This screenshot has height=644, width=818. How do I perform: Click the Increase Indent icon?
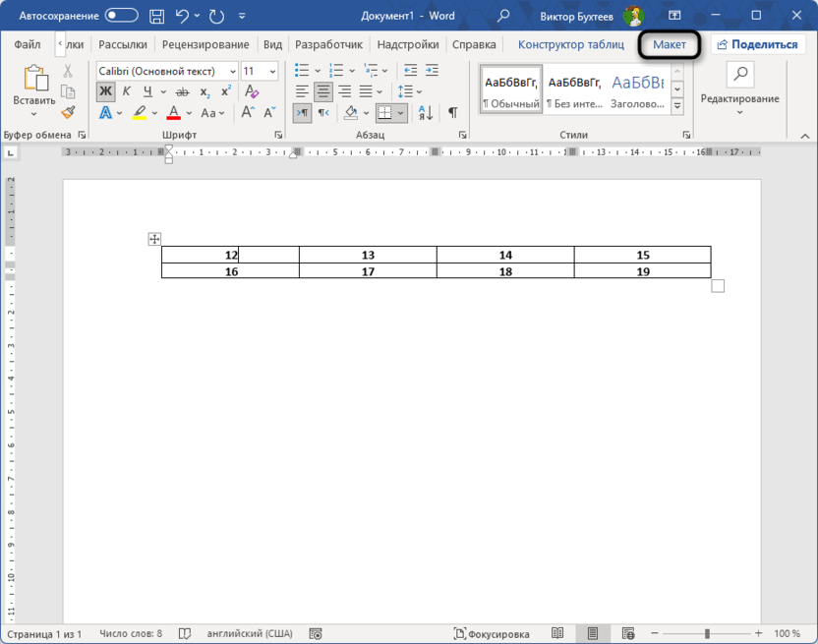coord(433,71)
